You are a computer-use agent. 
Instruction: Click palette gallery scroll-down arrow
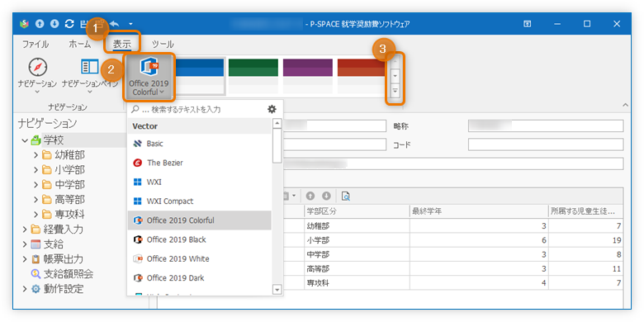point(395,76)
